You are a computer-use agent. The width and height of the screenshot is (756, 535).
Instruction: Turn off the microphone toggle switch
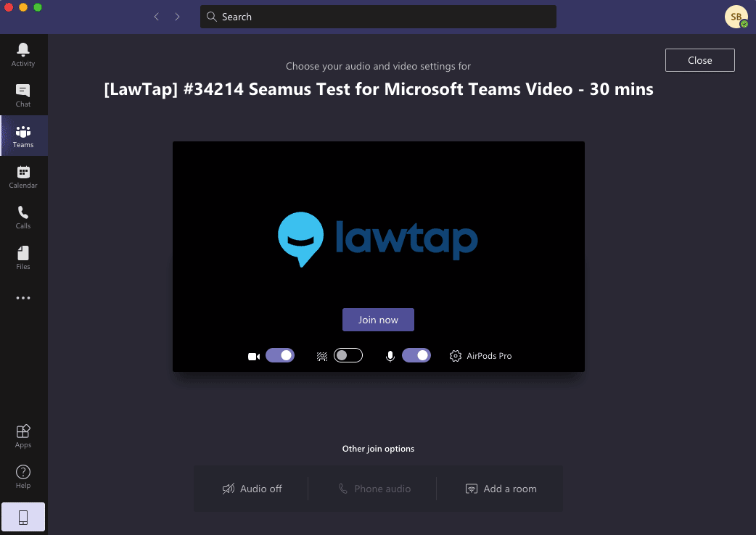coord(416,355)
